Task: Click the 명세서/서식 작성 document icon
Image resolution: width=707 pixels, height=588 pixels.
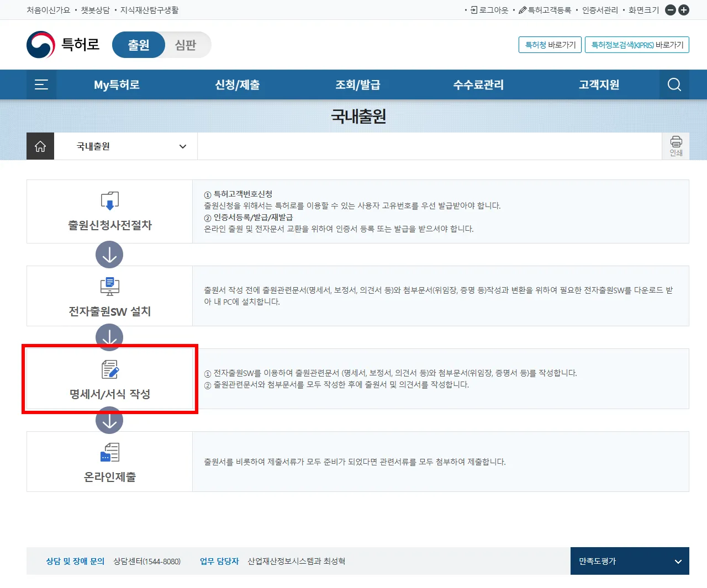Action: pos(110,369)
